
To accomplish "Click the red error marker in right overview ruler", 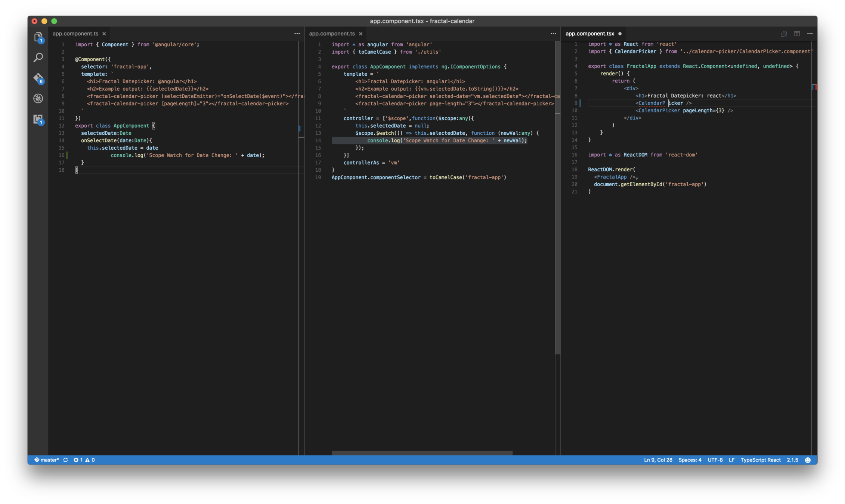I will click(x=815, y=87).
